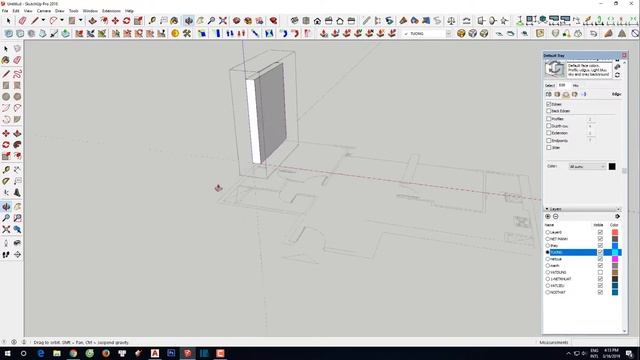Set the last layer active via radio button
This screenshot has width=640, height=360.
point(548,292)
